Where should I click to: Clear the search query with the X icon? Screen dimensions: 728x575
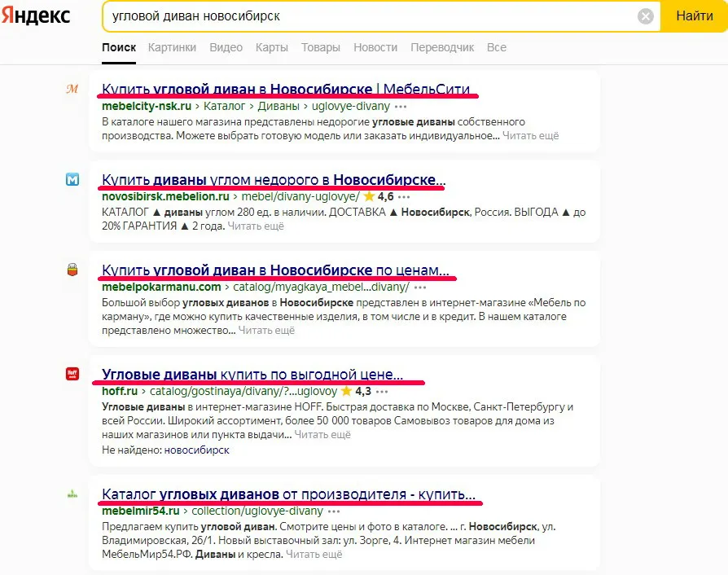pos(646,16)
